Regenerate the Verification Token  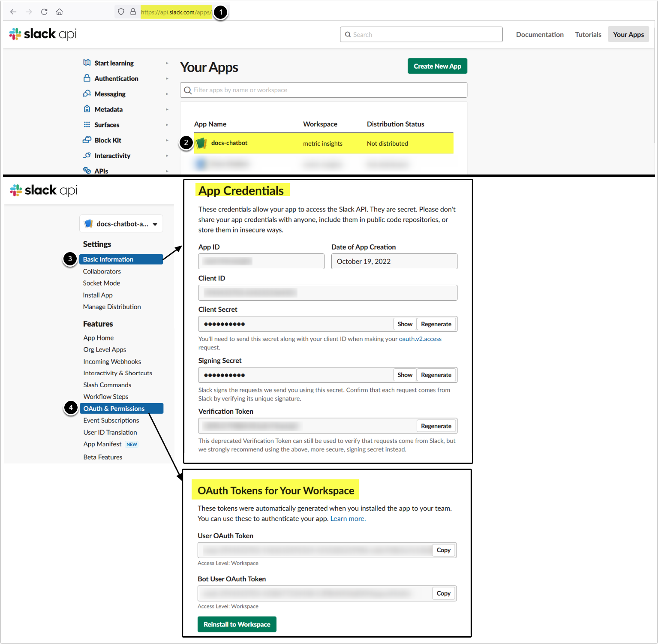436,426
